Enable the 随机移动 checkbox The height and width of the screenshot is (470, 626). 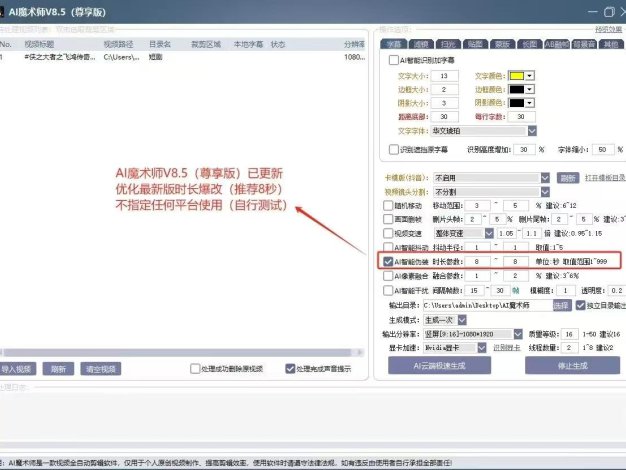tap(388, 206)
